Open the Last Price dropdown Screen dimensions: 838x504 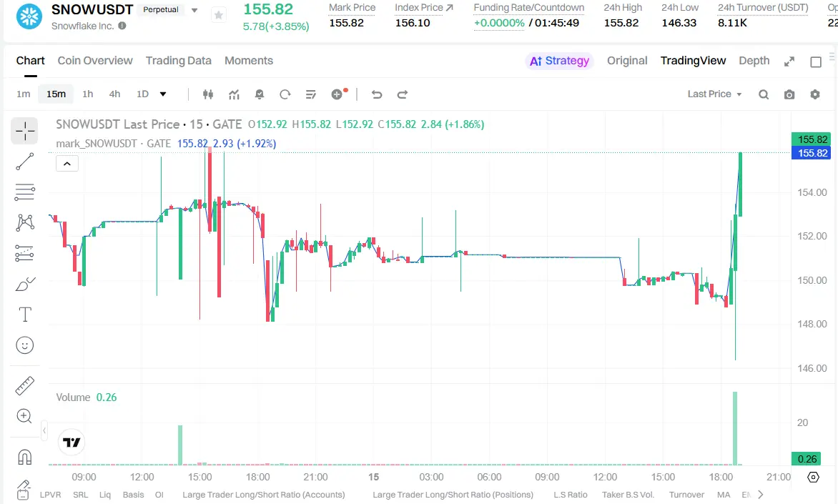coord(714,94)
